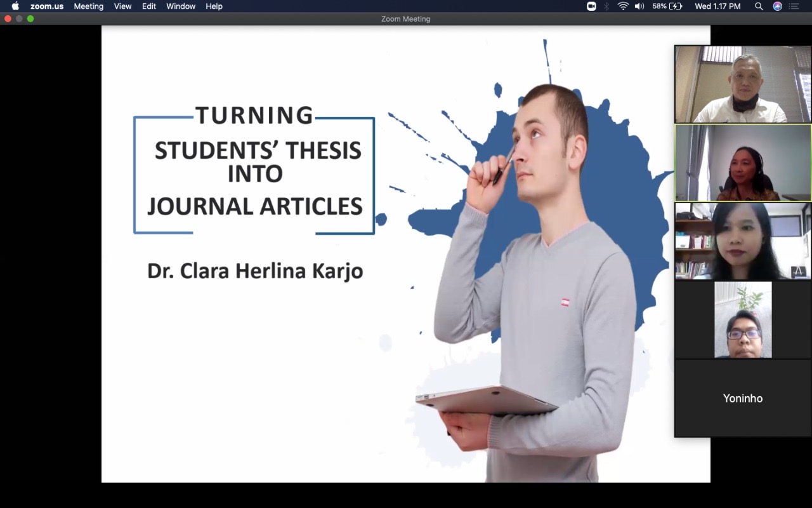The width and height of the screenshot is (812, 508).
Task: Click the Wed 1.17 PM clock
Action: [717, 6]
